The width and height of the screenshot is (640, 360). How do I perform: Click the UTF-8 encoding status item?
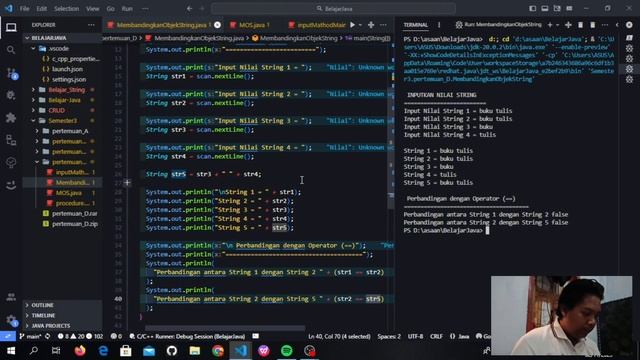(x=416, y=336)
